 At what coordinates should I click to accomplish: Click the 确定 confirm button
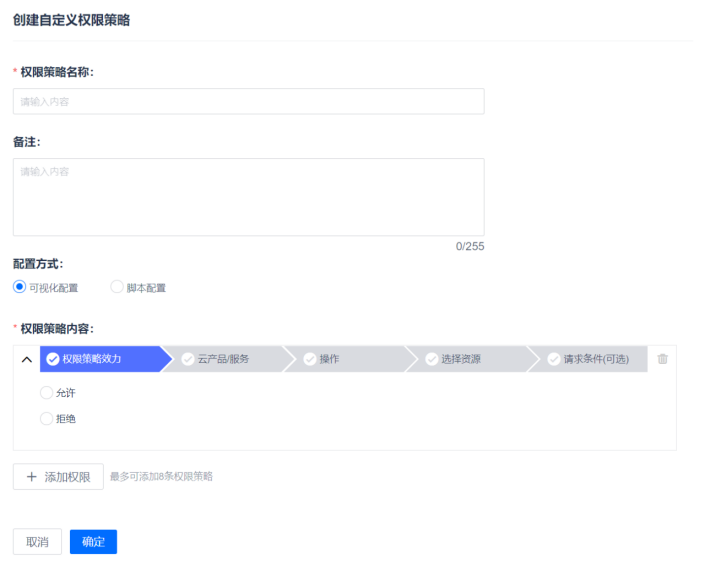(x=93, y=541)
